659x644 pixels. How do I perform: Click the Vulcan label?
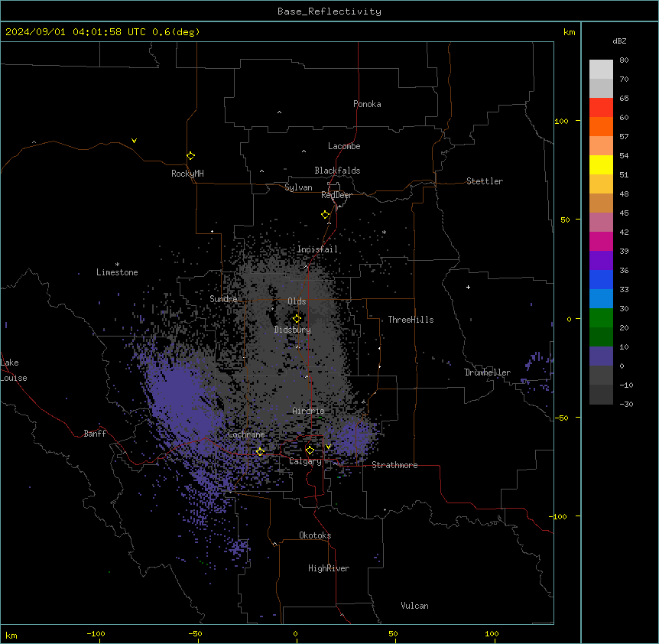414,606
